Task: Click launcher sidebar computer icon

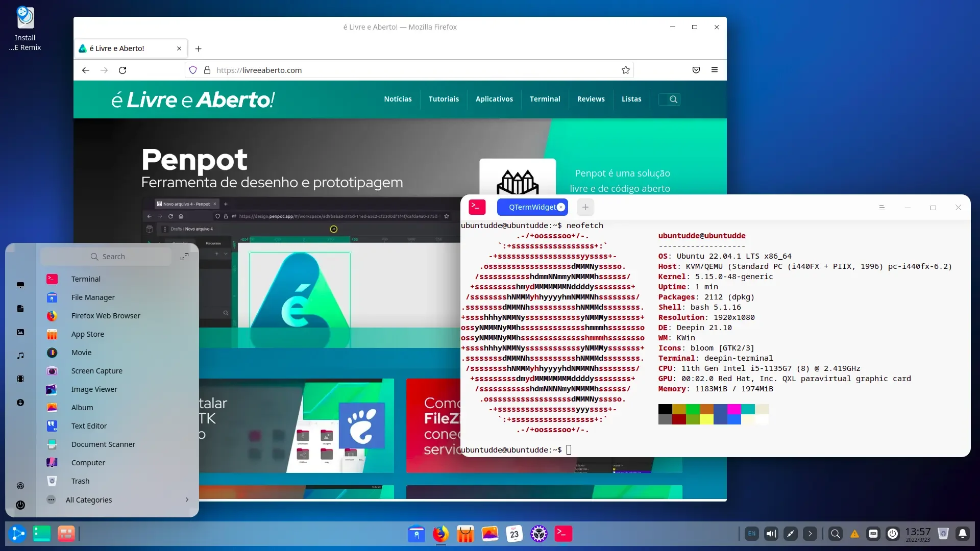Action: click(x=20, y=285)
